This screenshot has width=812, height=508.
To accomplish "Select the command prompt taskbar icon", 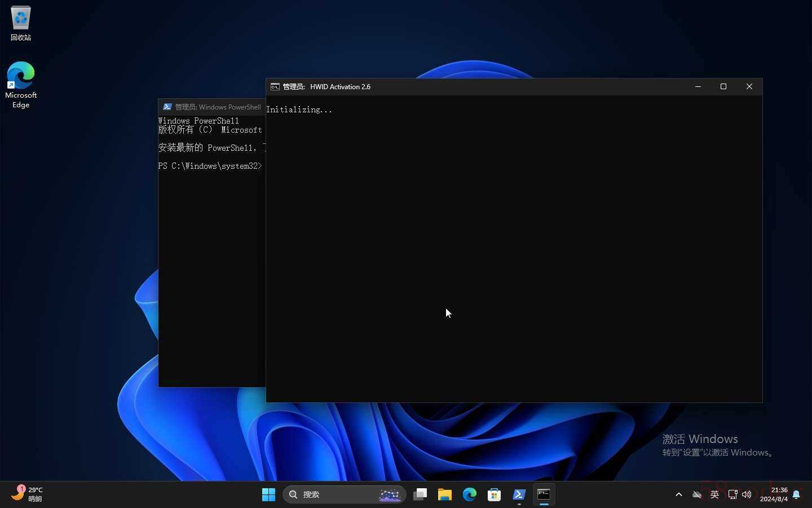I will pos(544,494).
